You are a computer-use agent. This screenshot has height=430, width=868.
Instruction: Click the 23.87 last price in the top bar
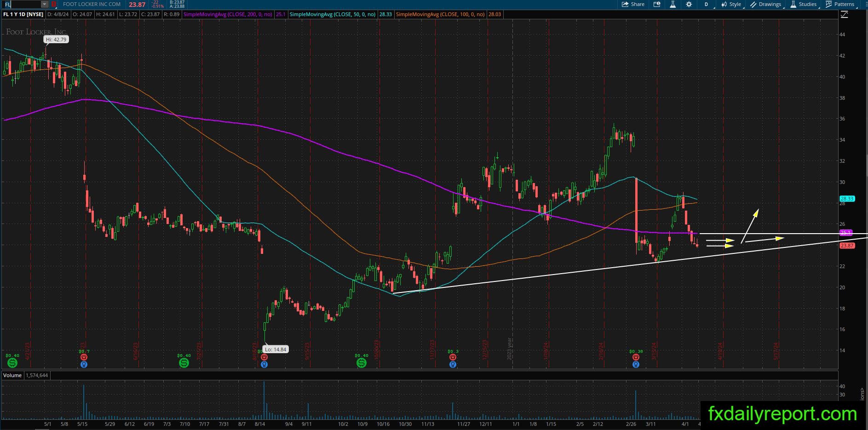tap(137, 5)
